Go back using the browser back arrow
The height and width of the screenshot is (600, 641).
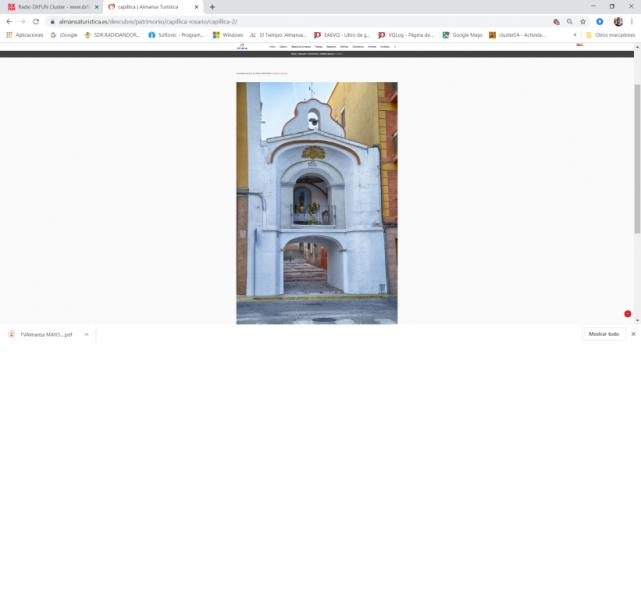tap(9, 21)
